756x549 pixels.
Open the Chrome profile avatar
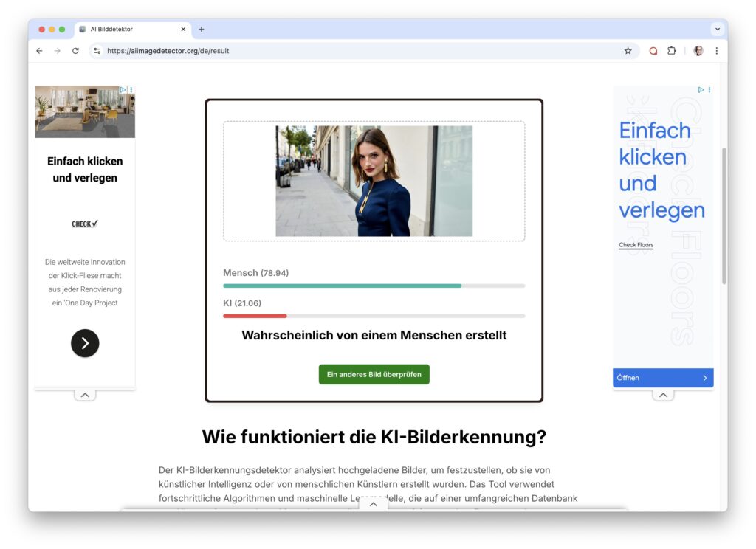[698, 51]
